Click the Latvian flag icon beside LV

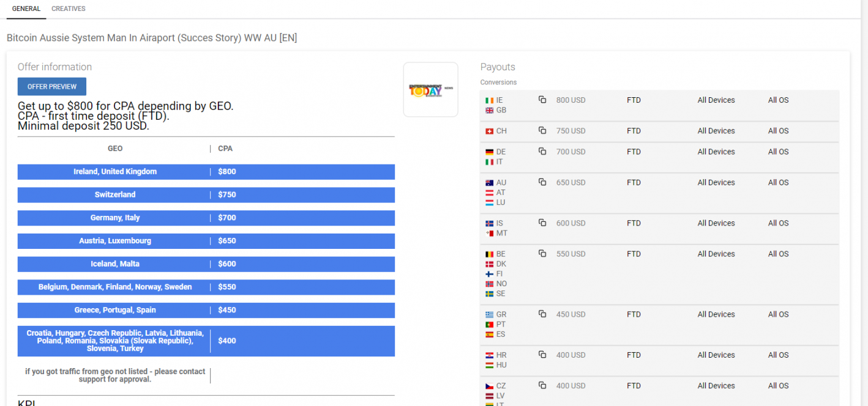point(489,396)
